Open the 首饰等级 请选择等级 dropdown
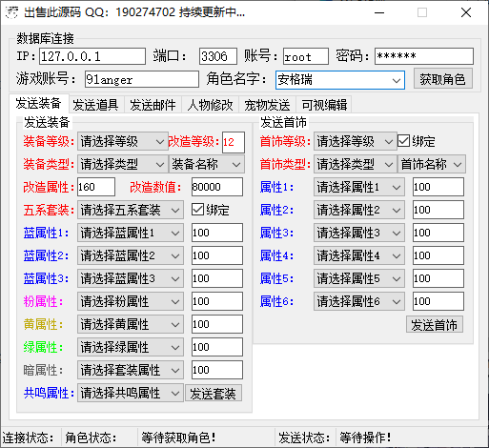 (356, 141)
